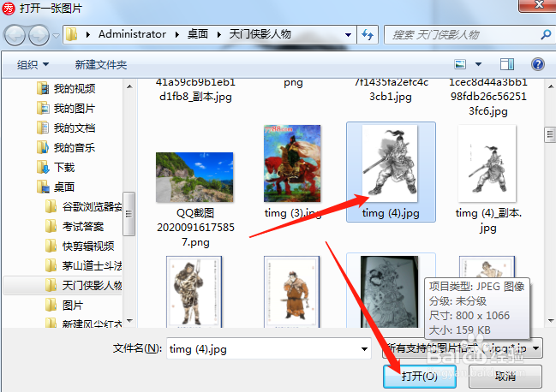Select QQ截图 landscape thumbnail
Screen dimensions: 556x392
194,177
